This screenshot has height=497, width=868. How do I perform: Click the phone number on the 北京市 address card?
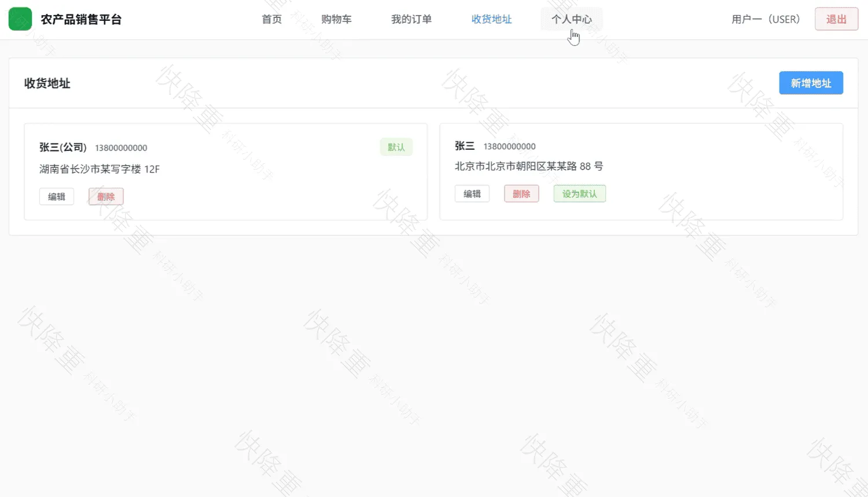pos(510,146)
